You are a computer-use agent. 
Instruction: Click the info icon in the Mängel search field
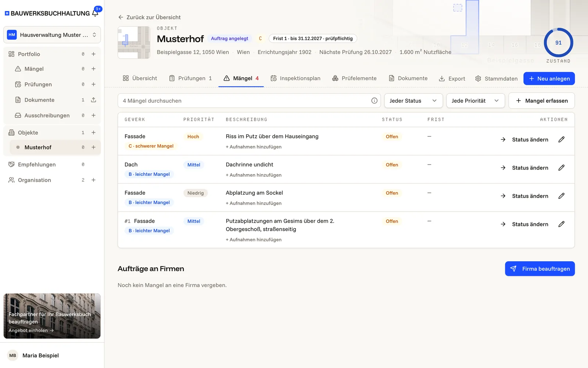[374, 100]
